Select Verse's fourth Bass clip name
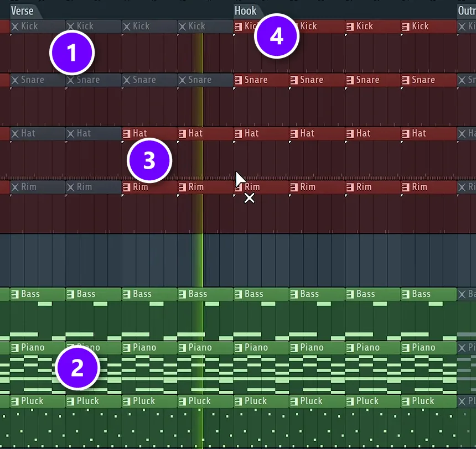The width and height of the screenshot is (476, 449). (198, 294)
